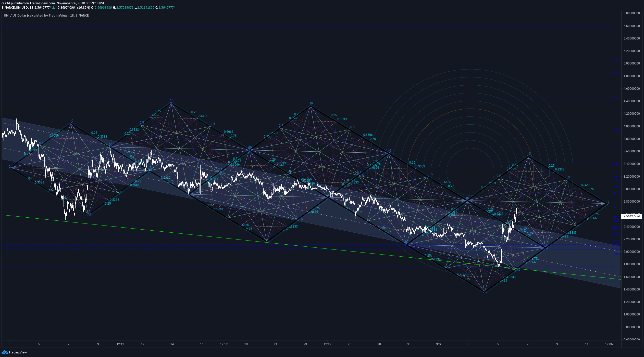Click the 1.40000000 price axis label
The height and width of the screenshot is (357, 644).
[632, 289]
